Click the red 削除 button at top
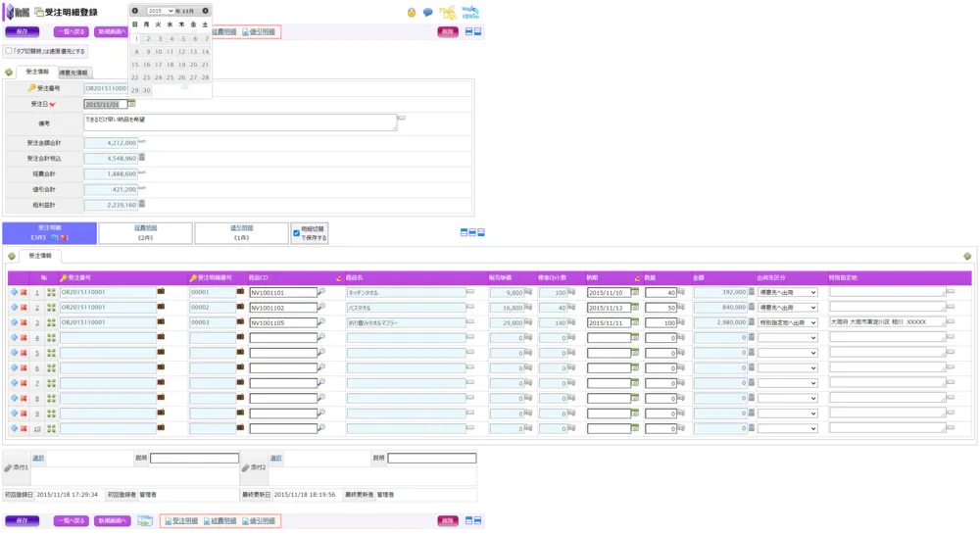 coord(447,31)
